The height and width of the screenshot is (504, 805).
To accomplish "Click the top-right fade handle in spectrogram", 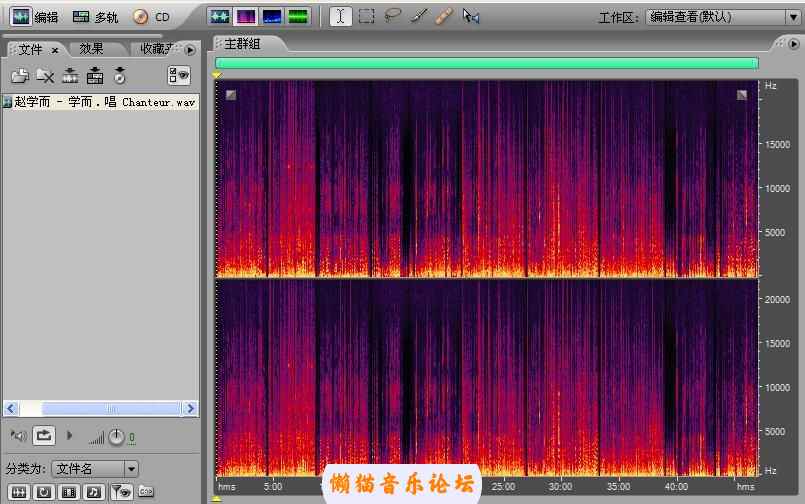I will tap(742, 94).
